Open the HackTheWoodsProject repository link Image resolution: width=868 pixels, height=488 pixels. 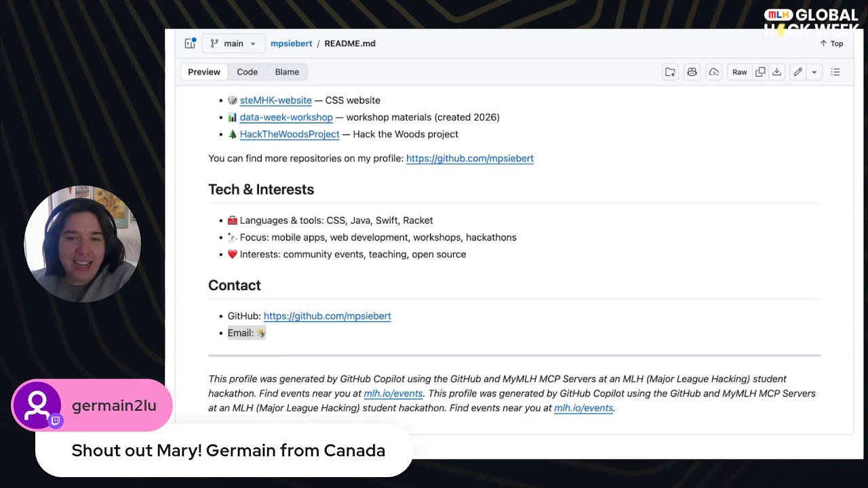290,134
